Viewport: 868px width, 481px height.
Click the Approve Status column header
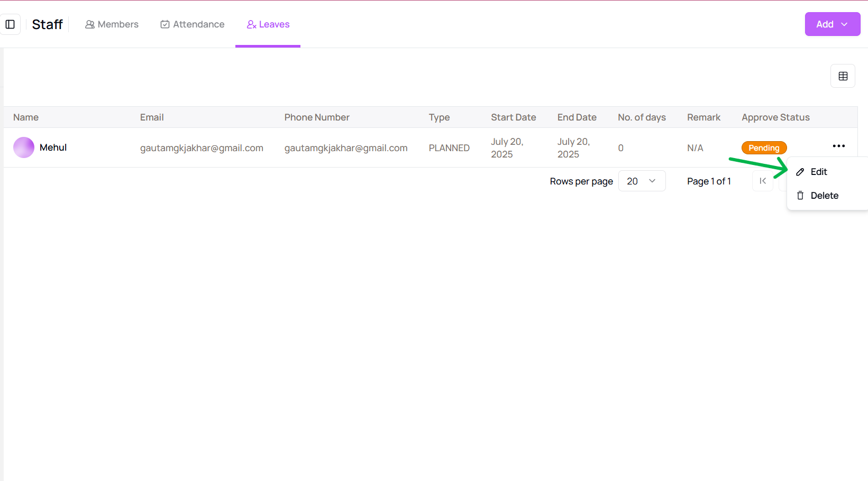click(775, 117)
